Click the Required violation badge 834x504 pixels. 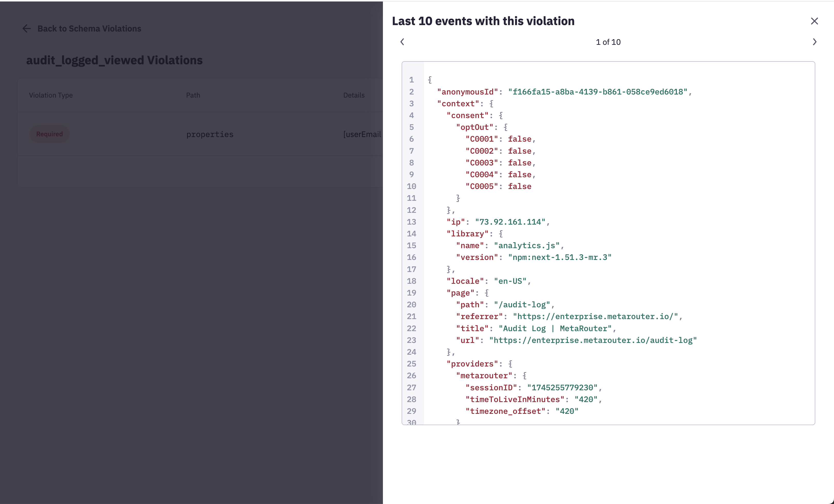(49, 134)
